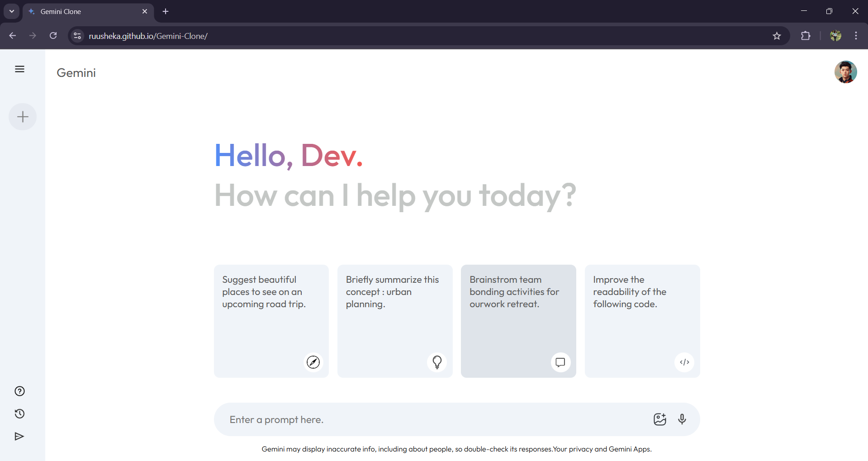Image resolution: width=868 pixels, height=461 pixels.
Task: Click the code icon on the readability card
Action: pos(684,362)
